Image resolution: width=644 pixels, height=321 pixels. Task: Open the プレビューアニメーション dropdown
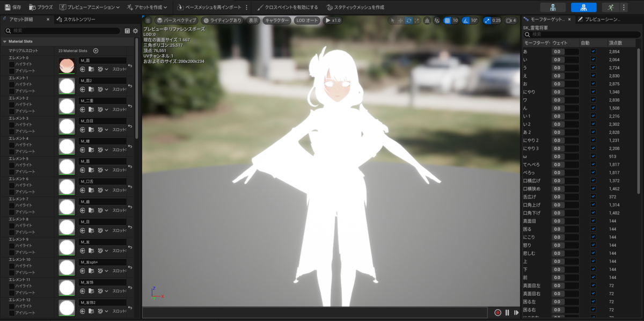click(x=90, y=8)
